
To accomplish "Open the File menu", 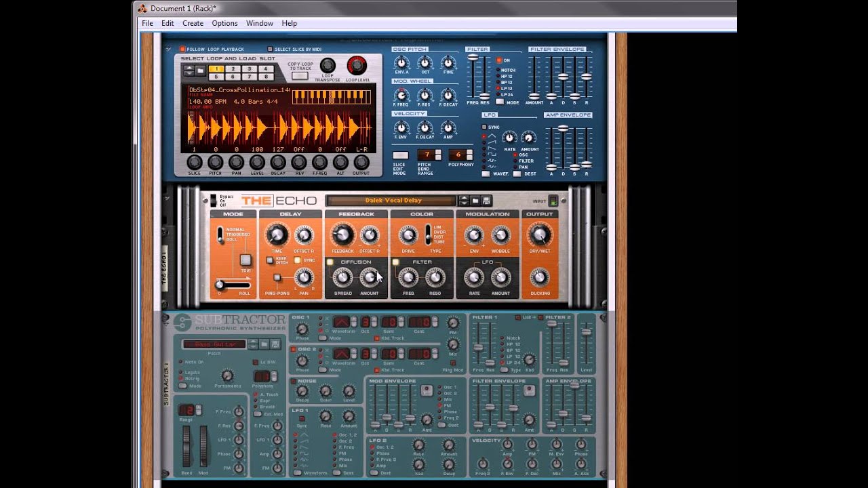I will pyautogui.click(x=147, y=23).
